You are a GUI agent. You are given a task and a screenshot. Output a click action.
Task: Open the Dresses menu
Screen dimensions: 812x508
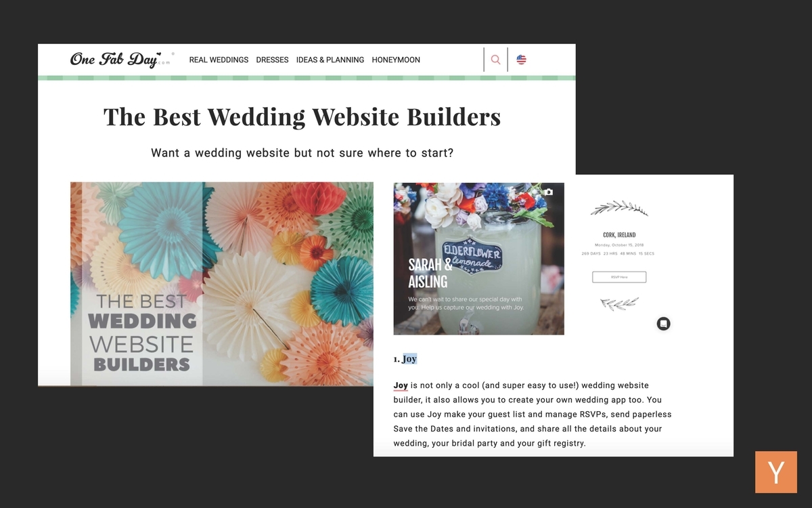tap(272, 60)
